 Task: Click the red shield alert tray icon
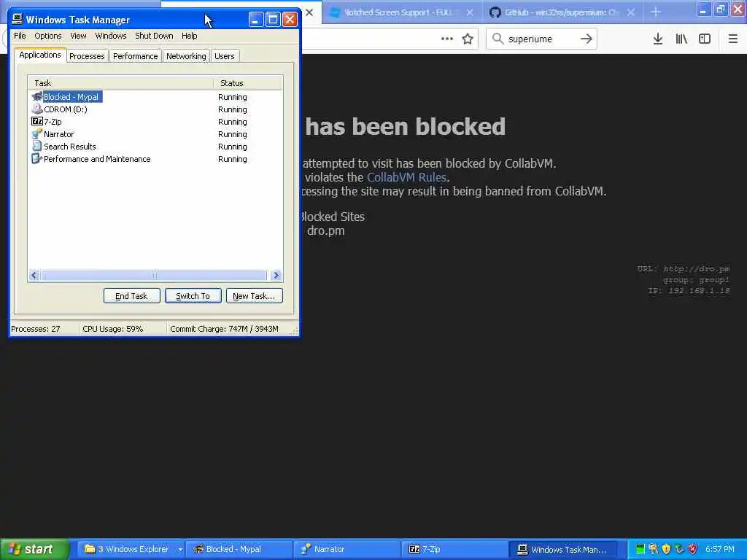(x=693, y=549)
